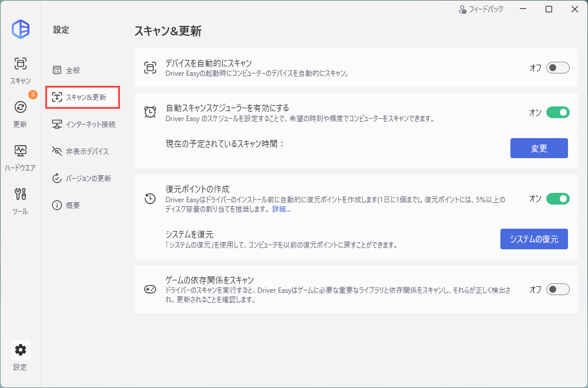Open the 詳細... link
The image size is (588, 388).
282,209
